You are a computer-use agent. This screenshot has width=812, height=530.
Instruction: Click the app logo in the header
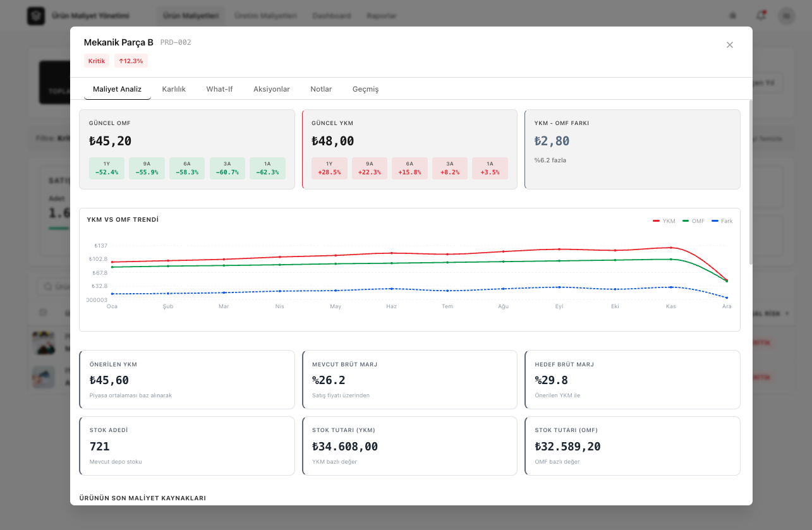[36, 16]
